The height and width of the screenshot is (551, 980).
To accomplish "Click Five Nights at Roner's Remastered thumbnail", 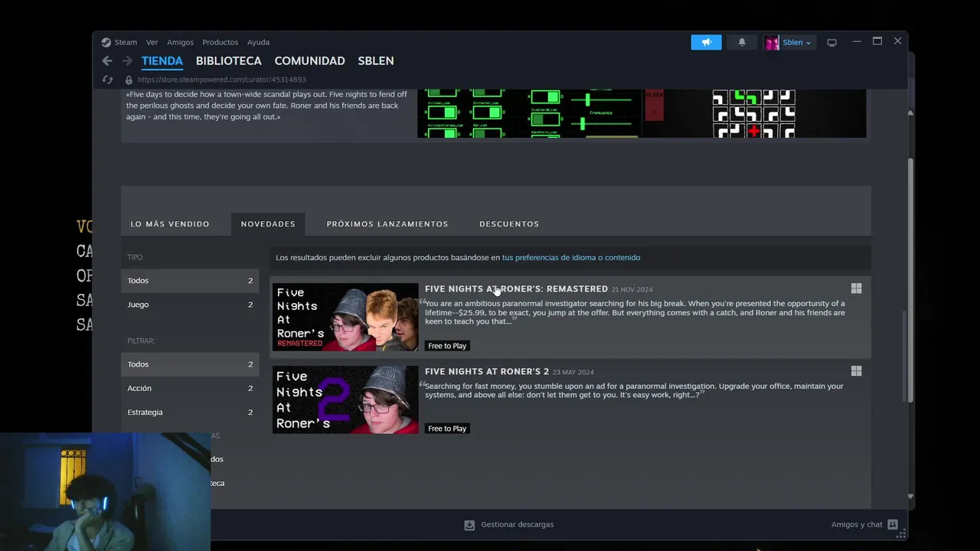I will [x=345, y=317].
